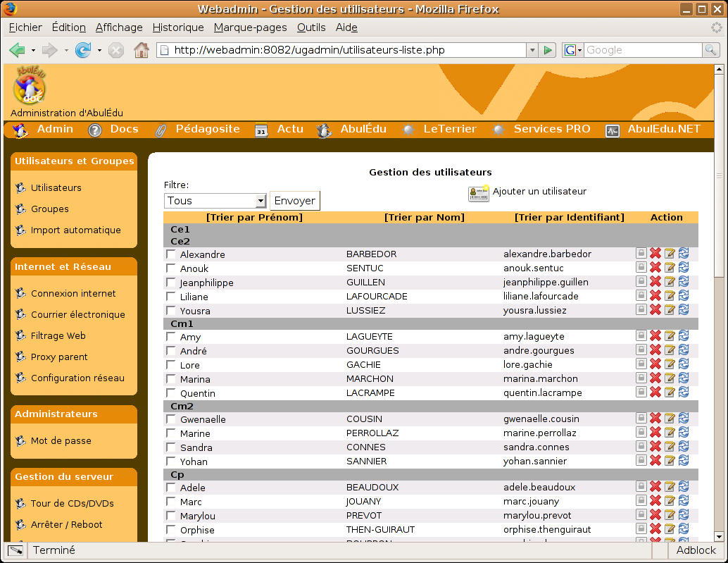Tick the checkbox beside Anouk
Viewport: 728px width, 563px height.
pos(171,268)
